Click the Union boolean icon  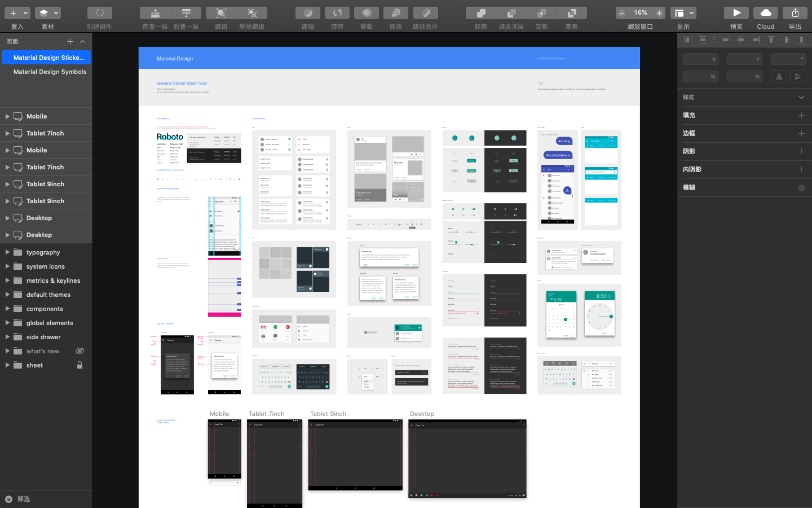(x=481, y=13)
